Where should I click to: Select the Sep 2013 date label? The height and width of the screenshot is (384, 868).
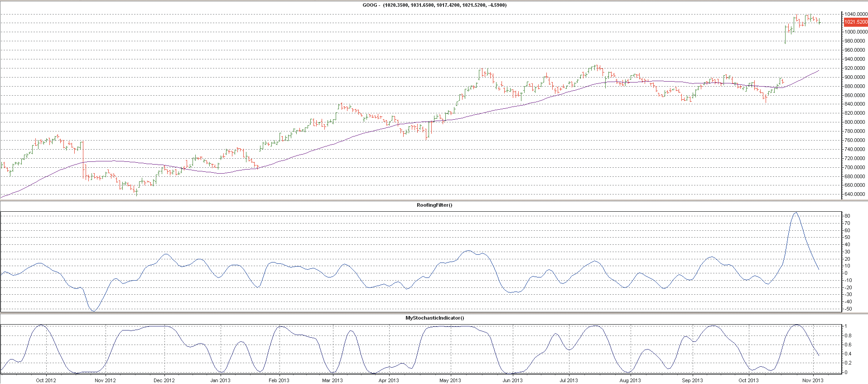click(x=692, y=380)
